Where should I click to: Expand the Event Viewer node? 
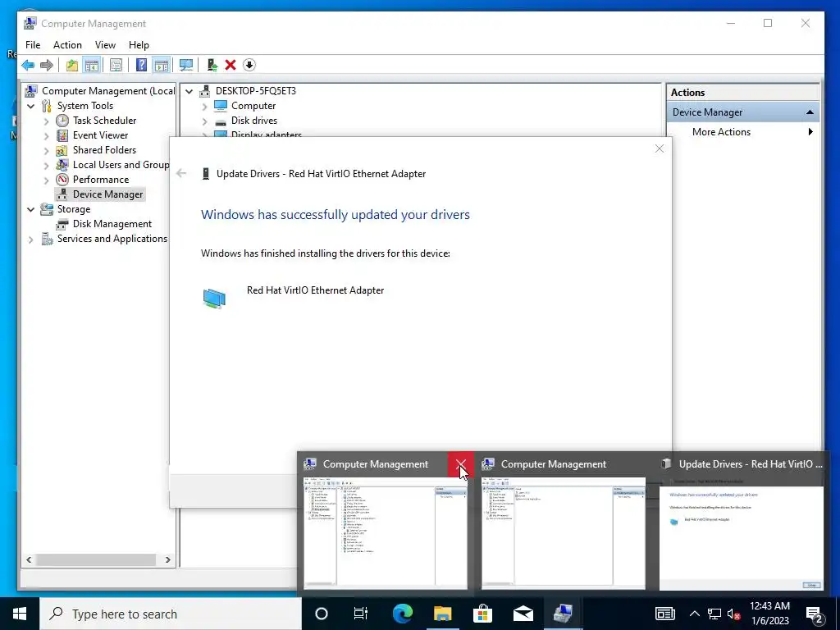click(46, 135)
